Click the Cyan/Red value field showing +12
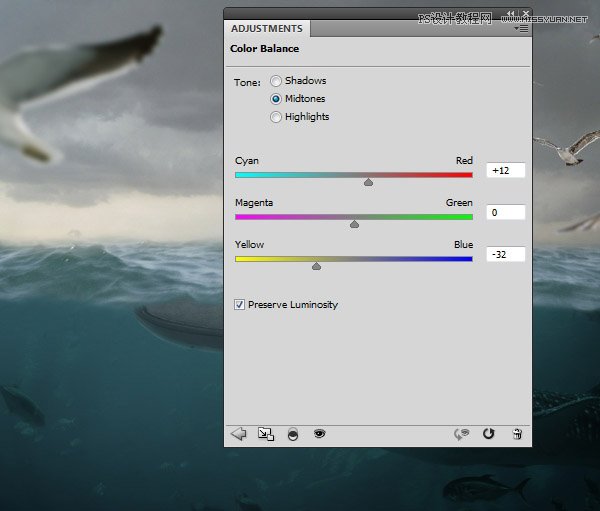This screenshot has width=600, height=511. [506, 171]
